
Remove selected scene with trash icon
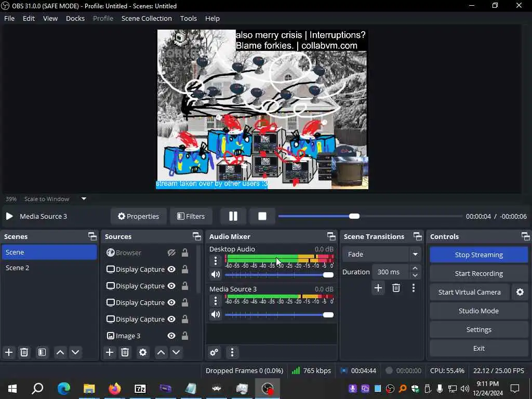(x=24, y=352)
